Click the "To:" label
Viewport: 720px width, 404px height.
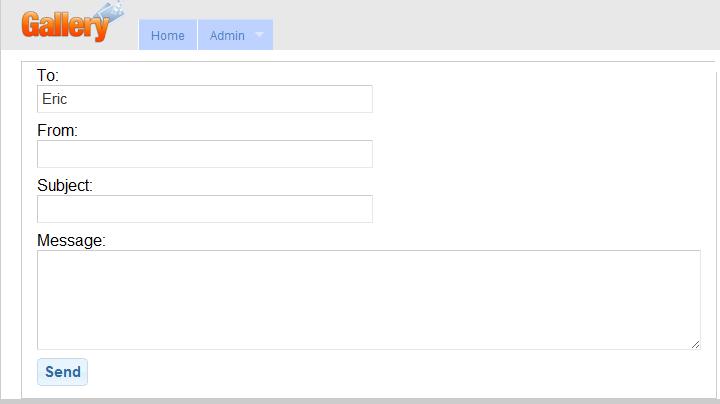point(48,75)
